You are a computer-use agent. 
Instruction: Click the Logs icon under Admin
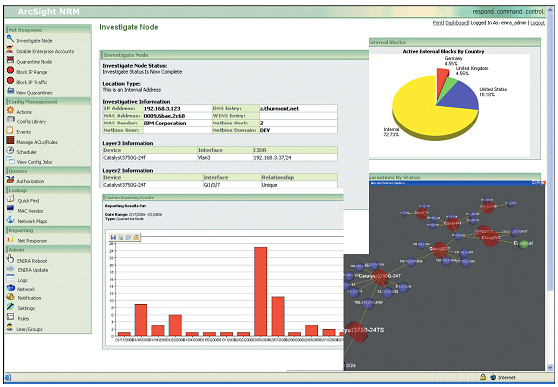(x=11, y=279)
